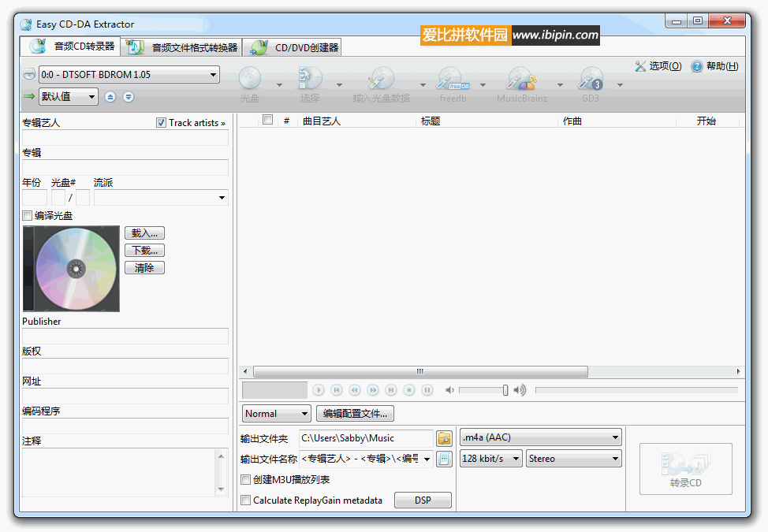Click the MusicBrainz lookup icon
This screenshot has width=768, height=532.
(522, 78)
